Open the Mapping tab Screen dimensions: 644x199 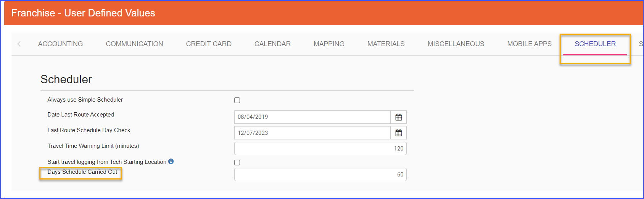point(329,44)
